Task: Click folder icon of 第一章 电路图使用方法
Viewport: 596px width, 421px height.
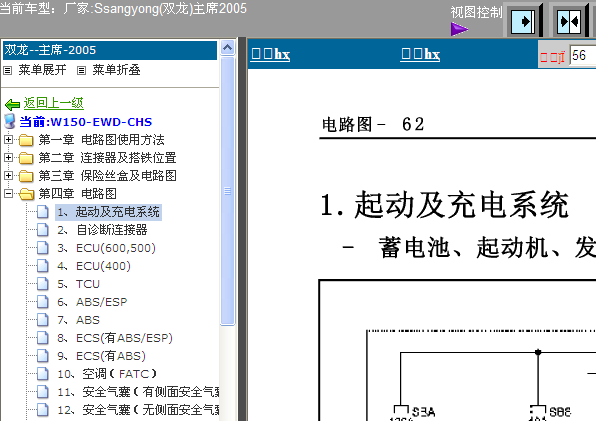Action: [x=26, y=140]
